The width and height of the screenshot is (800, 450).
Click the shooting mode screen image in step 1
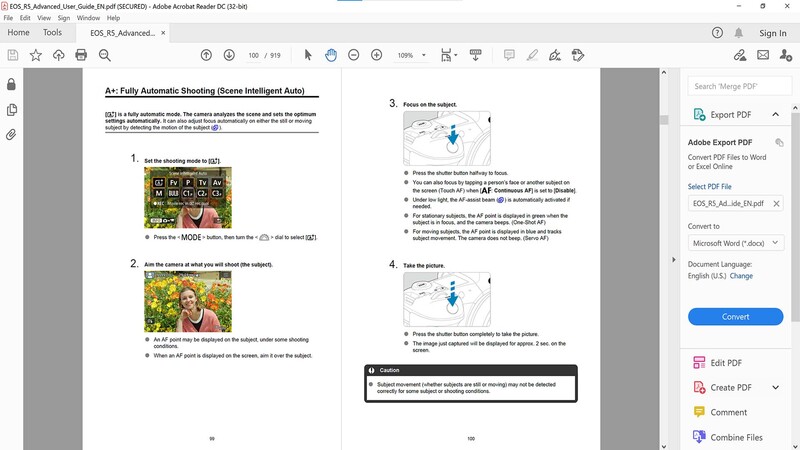click(188, 197)
